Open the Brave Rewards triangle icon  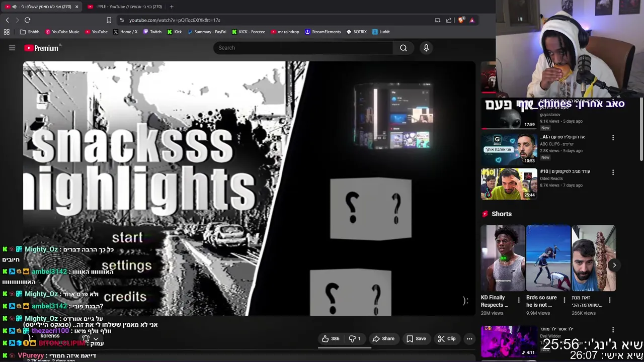472,20
